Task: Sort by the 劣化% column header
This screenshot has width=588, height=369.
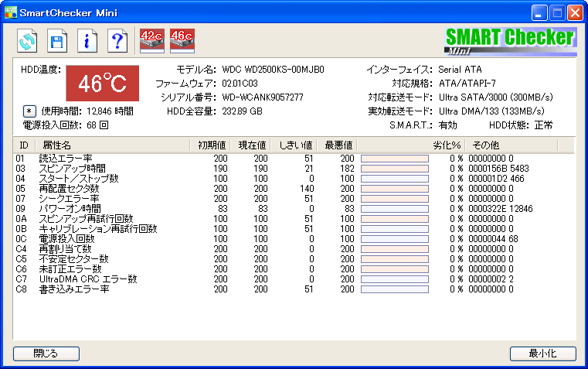Action: click(411, 145)
